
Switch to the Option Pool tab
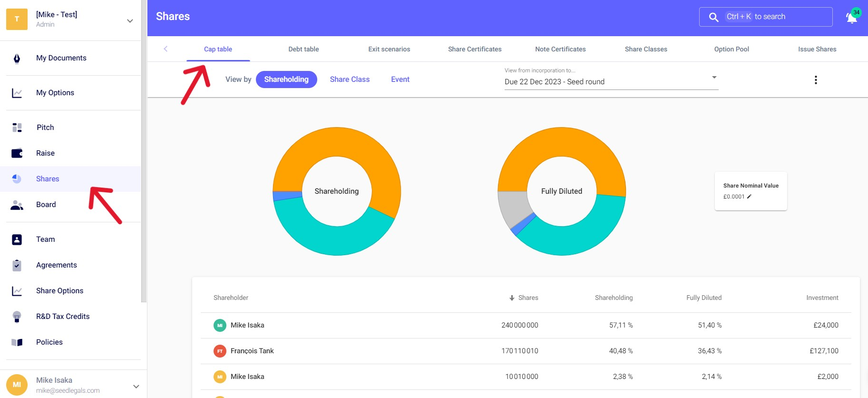pos(731,49)
